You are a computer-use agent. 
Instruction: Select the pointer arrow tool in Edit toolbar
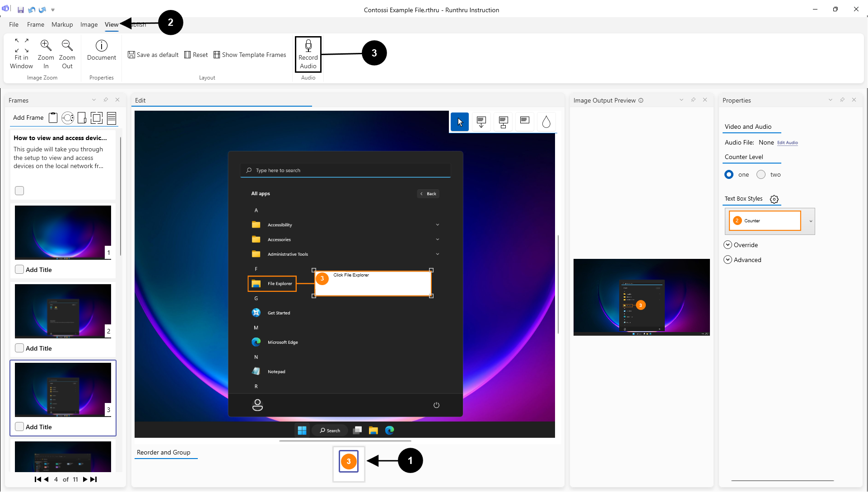(460, 122)
